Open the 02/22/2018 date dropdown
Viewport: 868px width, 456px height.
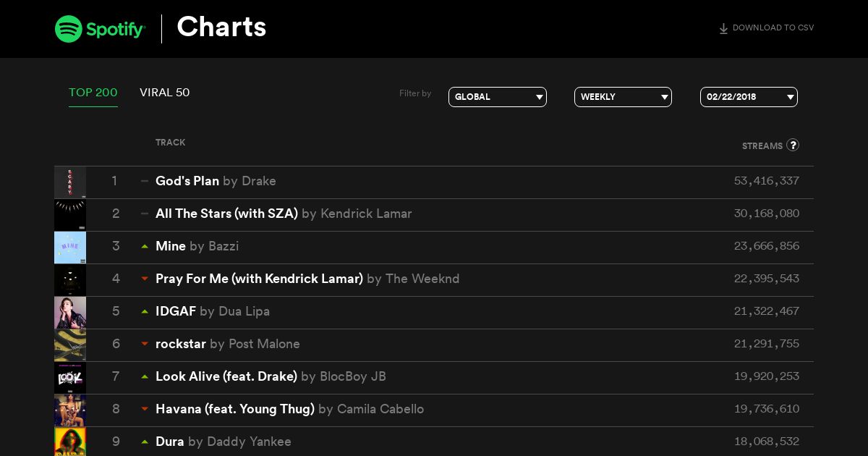click(x=749, y=97)
